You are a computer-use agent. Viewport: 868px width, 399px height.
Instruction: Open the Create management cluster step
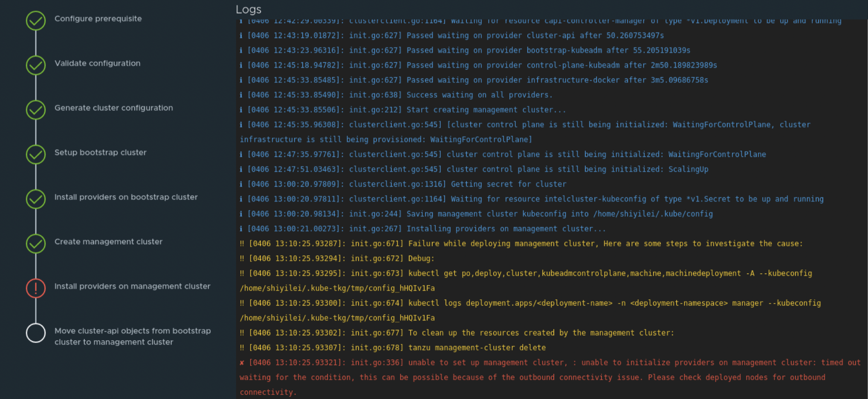coord(108,241)
